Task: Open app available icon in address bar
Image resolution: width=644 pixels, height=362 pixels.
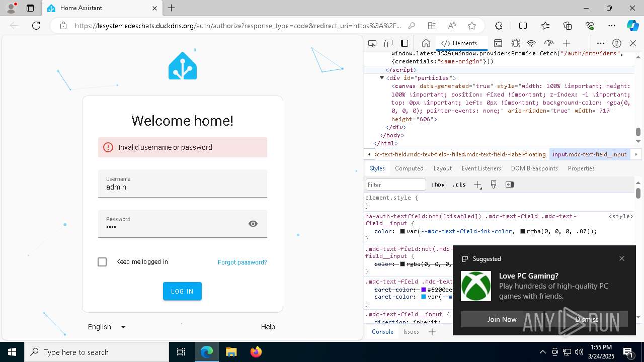Action: tap(432, 26)
